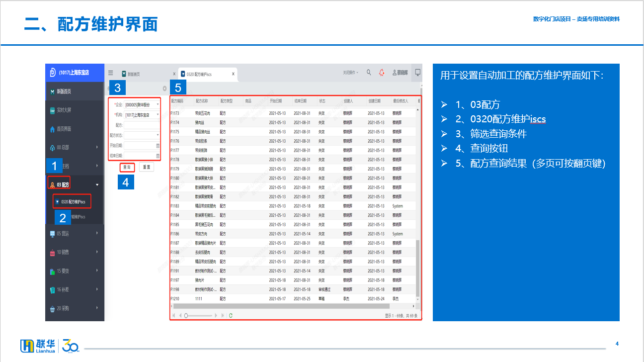
Task: Open 新版首页 in the sidebar
Action: click(x=75, y=91)
